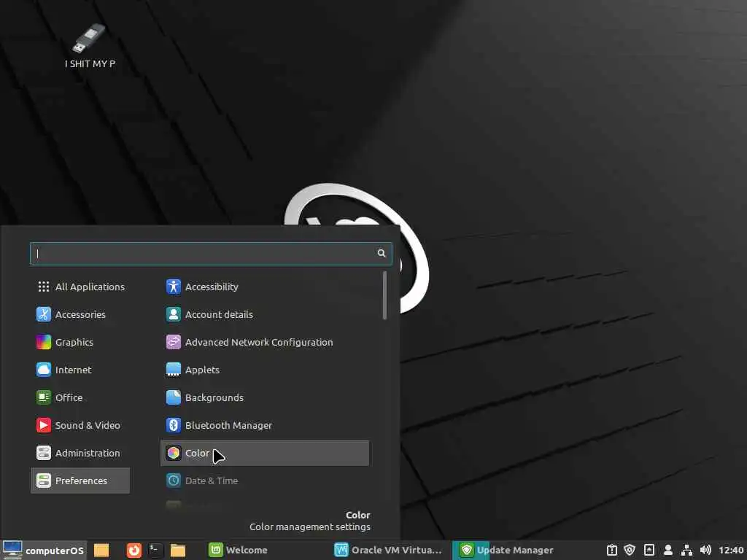Open Applets settings

coord(264,370)
